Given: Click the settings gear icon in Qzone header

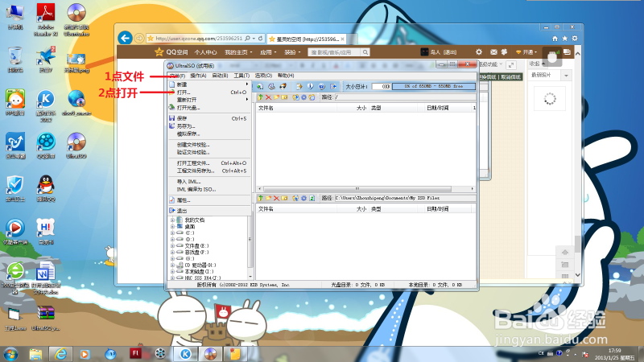Looking at the screenshot, I should [479, 52].
